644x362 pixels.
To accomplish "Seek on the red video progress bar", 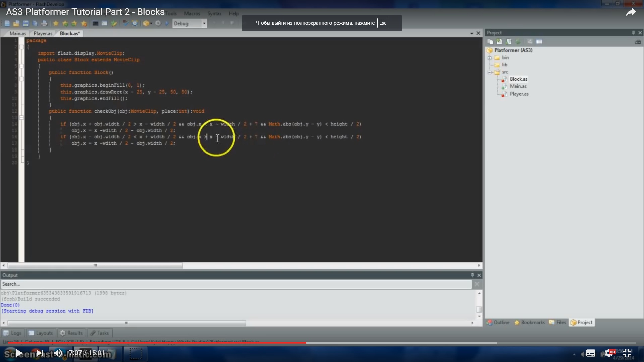I will coord(157,343).
